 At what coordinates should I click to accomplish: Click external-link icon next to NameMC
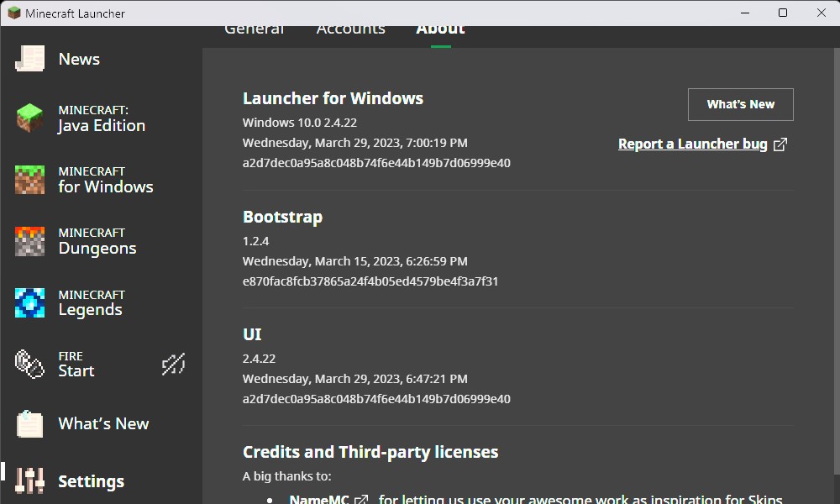[361, 500]
